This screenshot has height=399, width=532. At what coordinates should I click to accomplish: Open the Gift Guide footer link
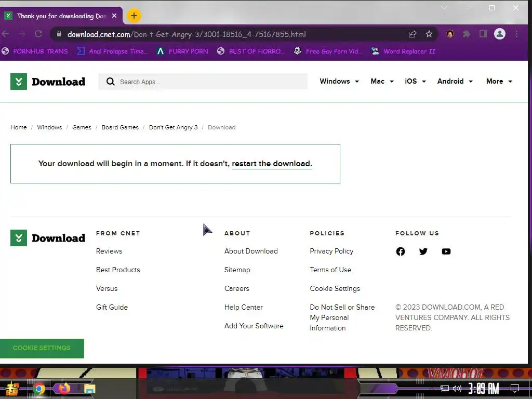tap(112, 308)
